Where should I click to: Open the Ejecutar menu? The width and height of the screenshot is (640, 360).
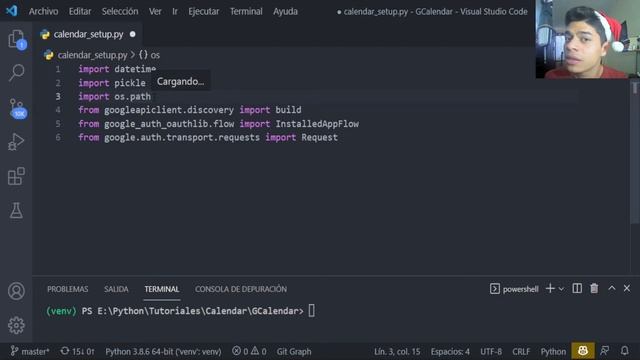(x=203, y=11)
